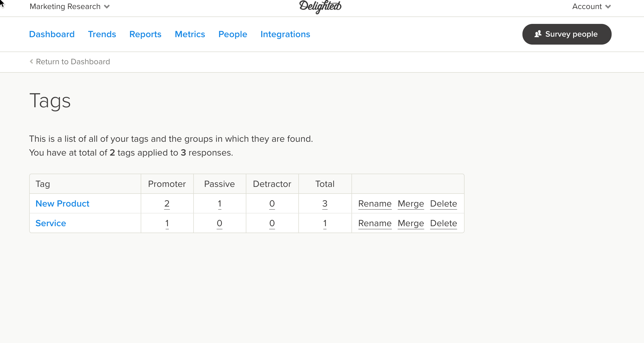Open the Integrations tab

click(285, 34)
